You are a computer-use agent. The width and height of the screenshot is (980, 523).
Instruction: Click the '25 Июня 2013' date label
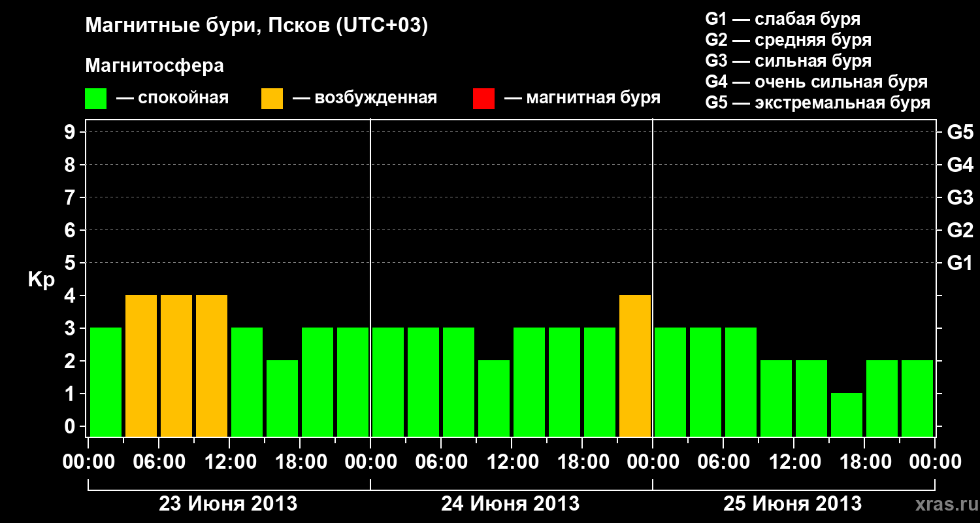(792, 504)
